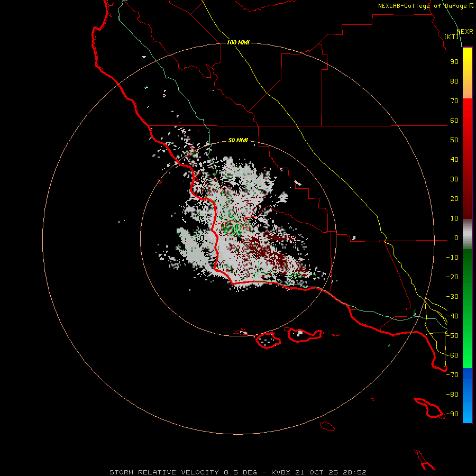Click the '-60' value on color scale
Screen dimensions: 476x476
452,355
